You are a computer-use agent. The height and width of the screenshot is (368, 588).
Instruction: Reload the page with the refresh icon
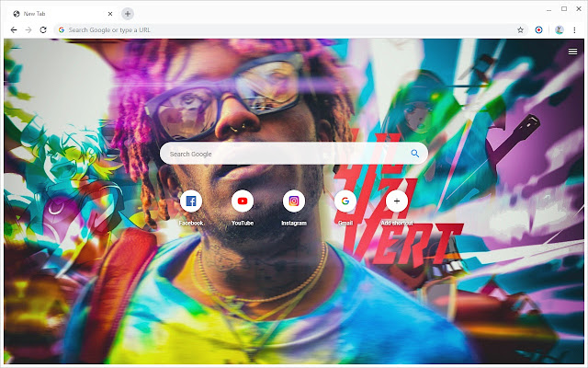pos(43,30)
